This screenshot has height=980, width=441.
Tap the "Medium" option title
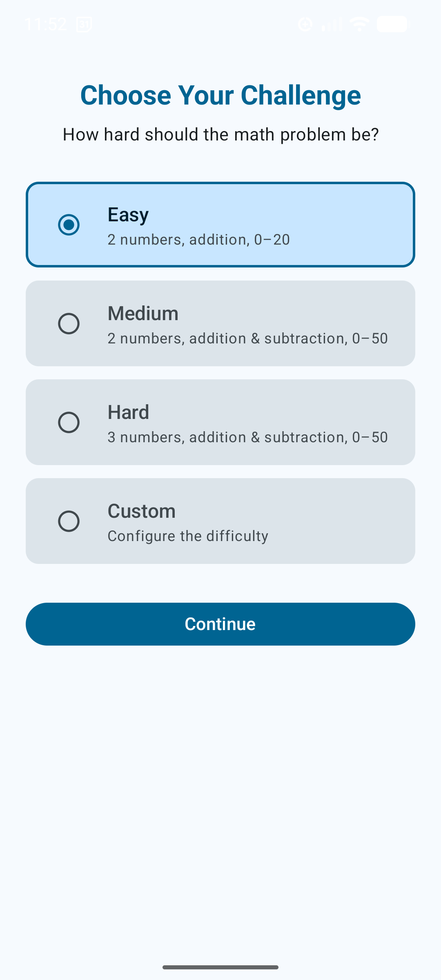click(x=143, y=314)
